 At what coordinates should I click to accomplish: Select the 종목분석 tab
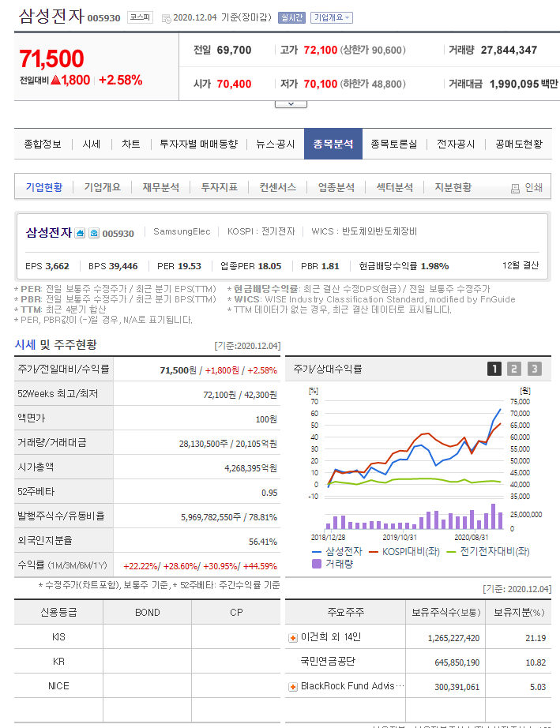(x=333, y=144)
